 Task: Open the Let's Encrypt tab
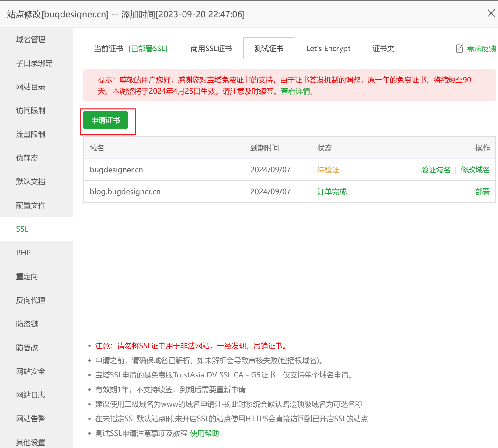pyautogui.click(x=328, y=49)
